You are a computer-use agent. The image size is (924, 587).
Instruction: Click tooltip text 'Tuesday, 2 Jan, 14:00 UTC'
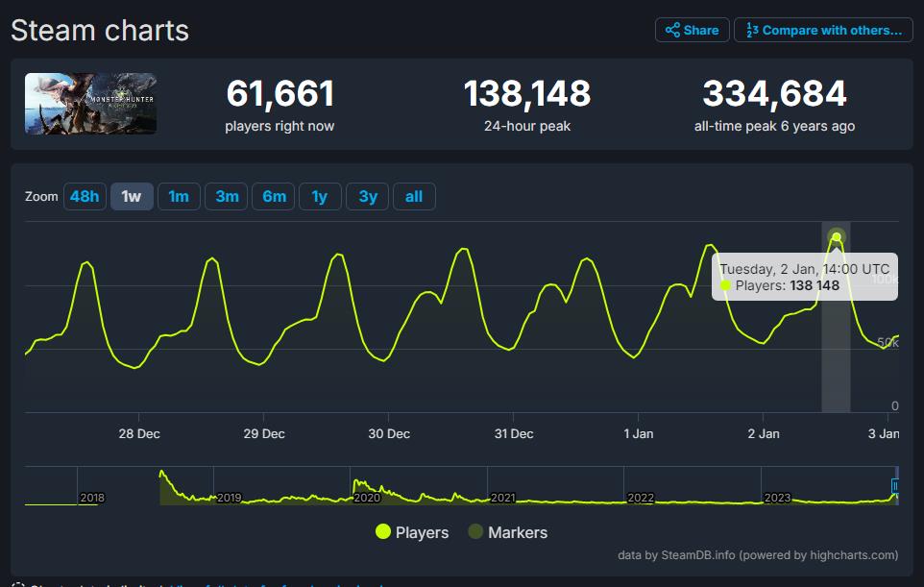coord(804,269)
